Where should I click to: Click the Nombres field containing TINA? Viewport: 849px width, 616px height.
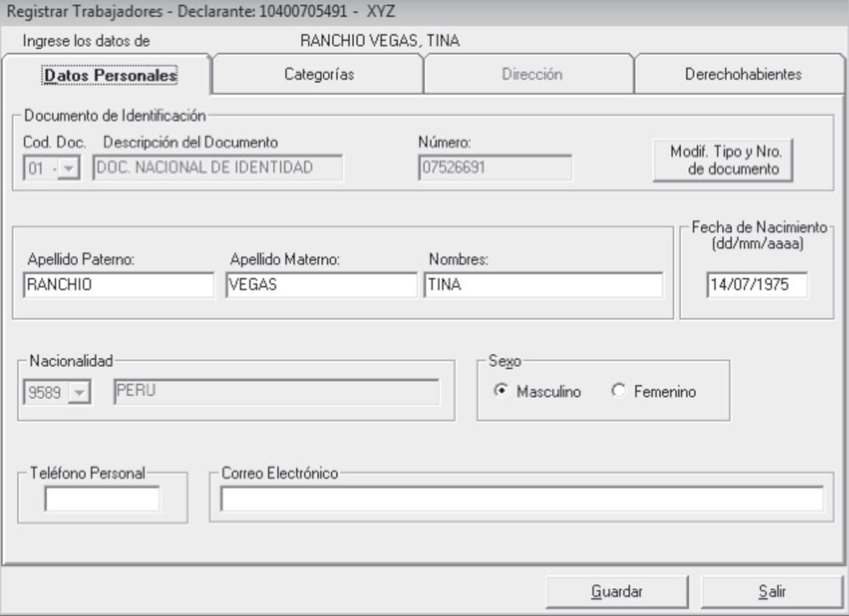pos(547,282)
